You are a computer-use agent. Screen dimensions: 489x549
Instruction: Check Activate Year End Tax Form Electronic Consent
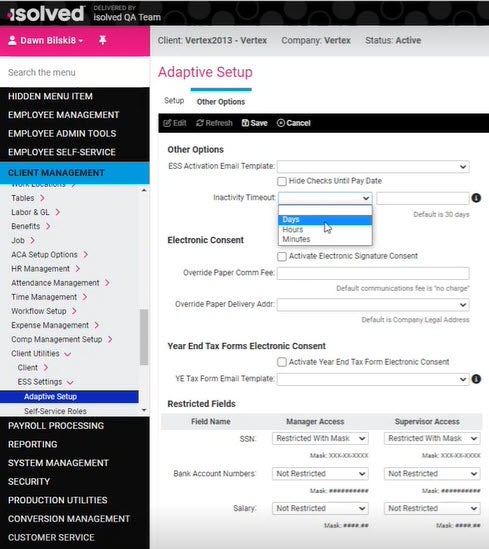[x=282, y=362]
